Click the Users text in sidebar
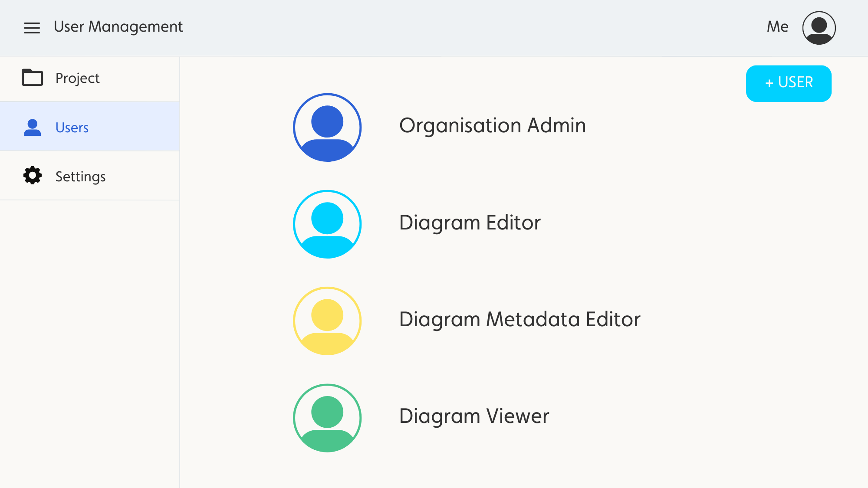This screenshot has width=868, height=488. click(72, 128)
